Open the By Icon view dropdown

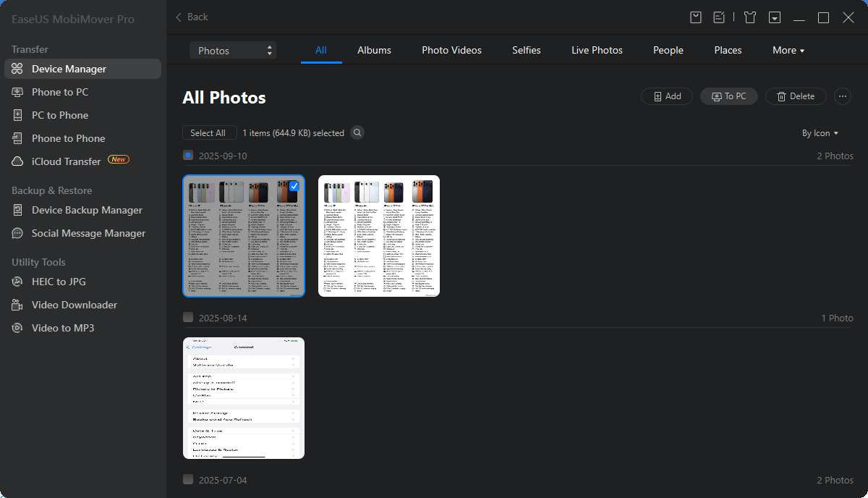820,133
